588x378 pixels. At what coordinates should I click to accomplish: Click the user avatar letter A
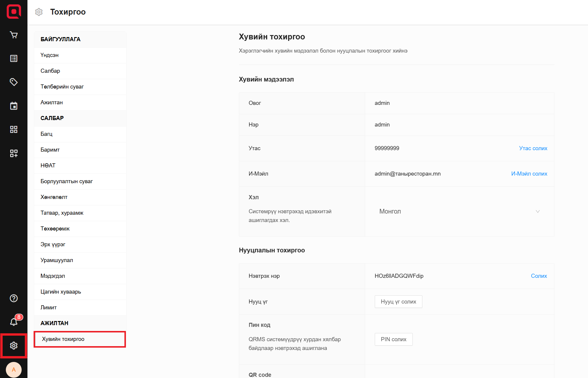coord(14,370)
